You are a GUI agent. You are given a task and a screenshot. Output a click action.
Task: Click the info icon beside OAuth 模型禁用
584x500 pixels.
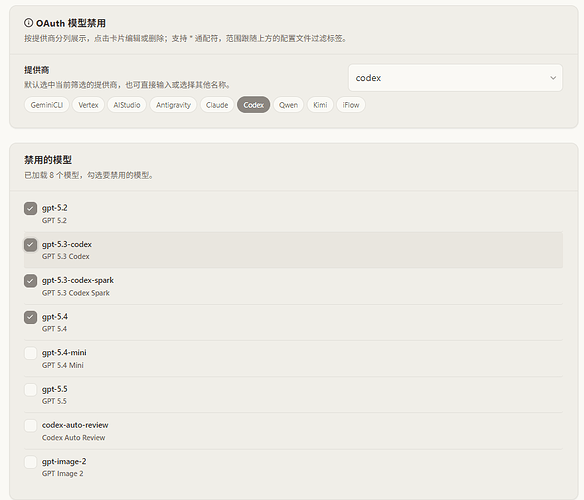coord(28,23)
